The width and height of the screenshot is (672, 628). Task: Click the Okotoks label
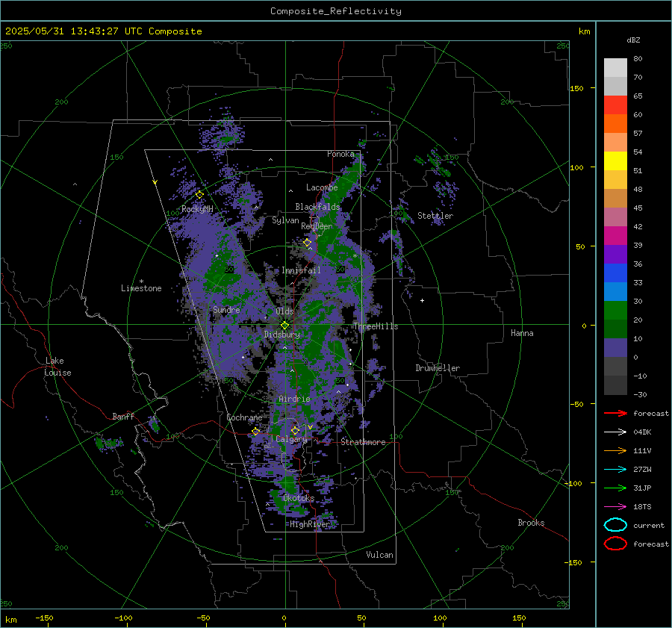[299, 498]
